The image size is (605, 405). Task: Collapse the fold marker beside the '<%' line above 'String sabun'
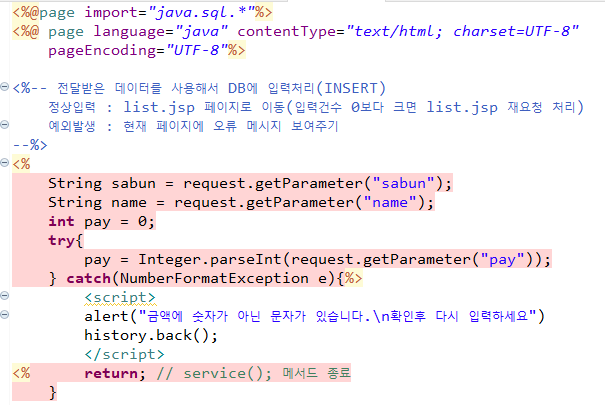[x=4, y=162]
